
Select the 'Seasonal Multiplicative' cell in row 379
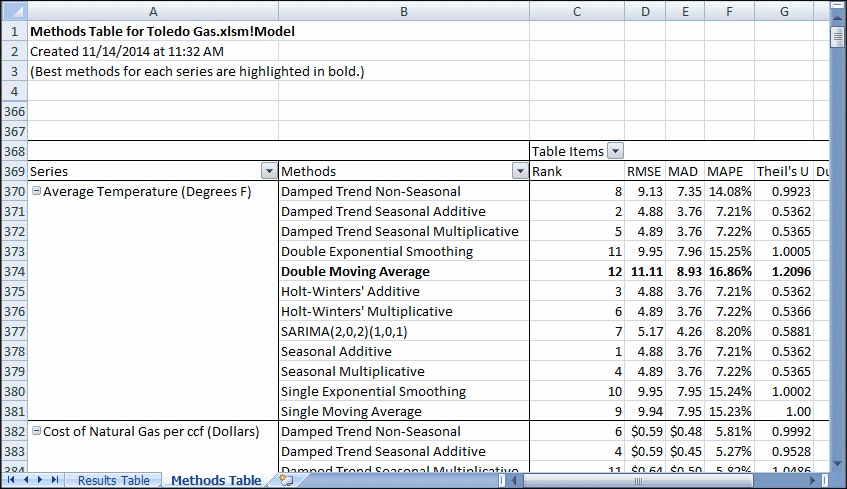point(404,371)
